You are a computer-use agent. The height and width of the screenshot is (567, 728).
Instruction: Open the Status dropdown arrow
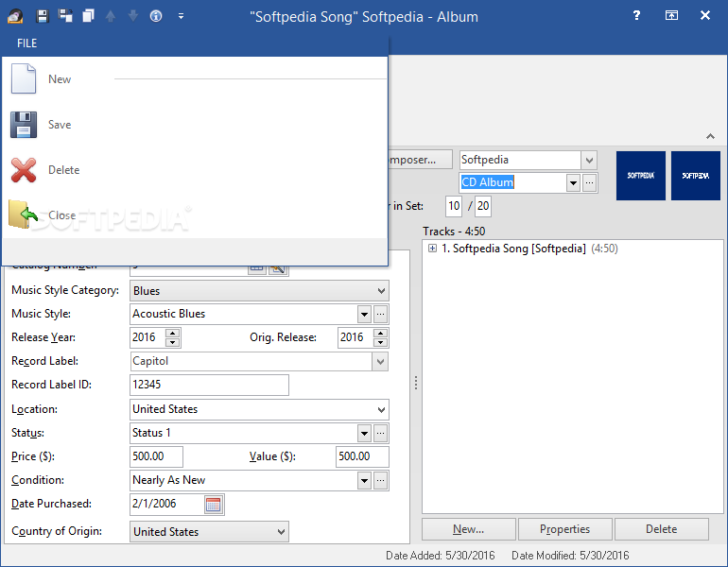(x=364, y=434)
